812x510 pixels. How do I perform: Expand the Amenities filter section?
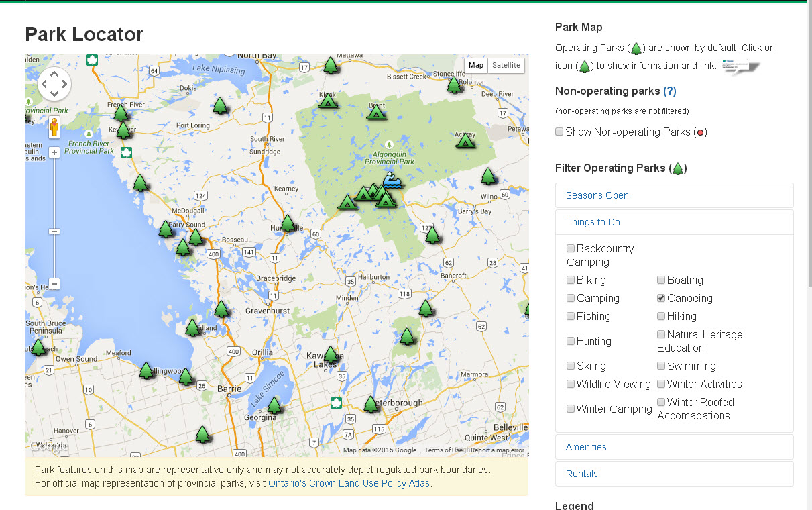tap(674, 447)
